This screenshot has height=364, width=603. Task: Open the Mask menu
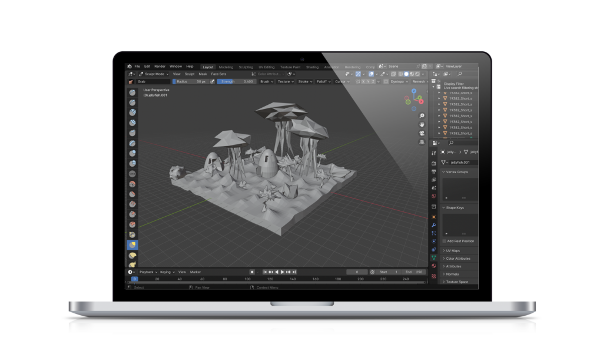(x=203, y=74)
